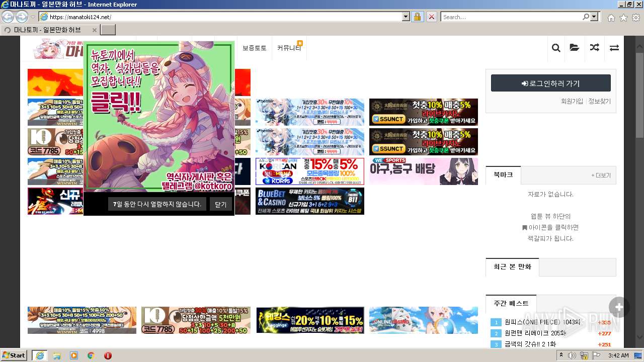
Task: Click the site search magnifier icon
Action: point(556,48)
